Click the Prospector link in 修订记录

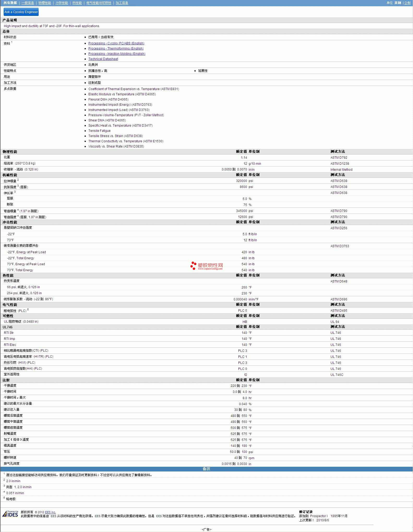tap(318, 516)
